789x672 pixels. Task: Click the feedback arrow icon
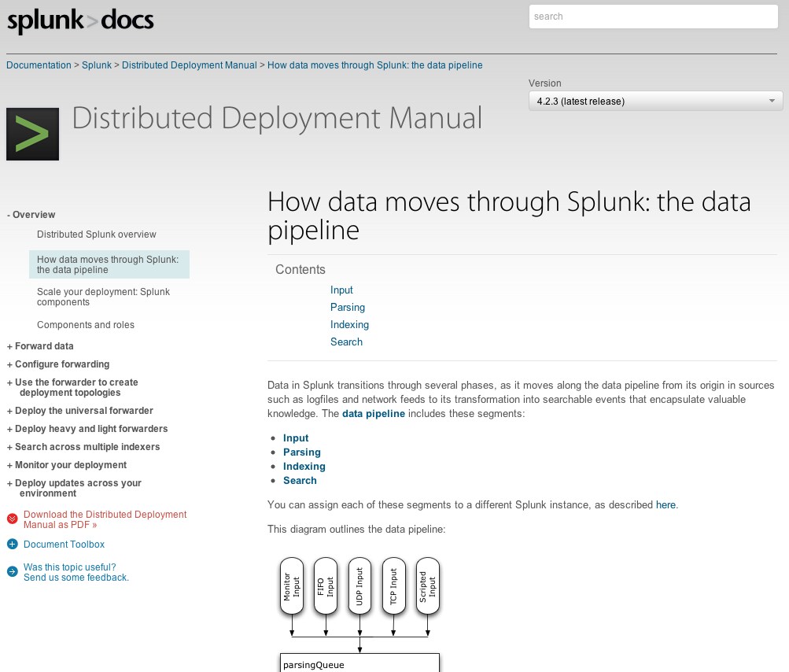coord(13,571)
